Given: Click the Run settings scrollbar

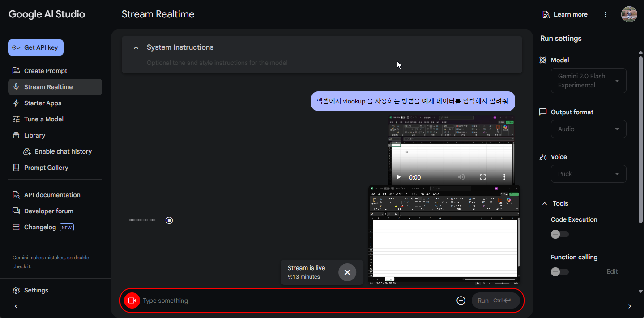Looking at the screenshot, I should click(640, 139).
